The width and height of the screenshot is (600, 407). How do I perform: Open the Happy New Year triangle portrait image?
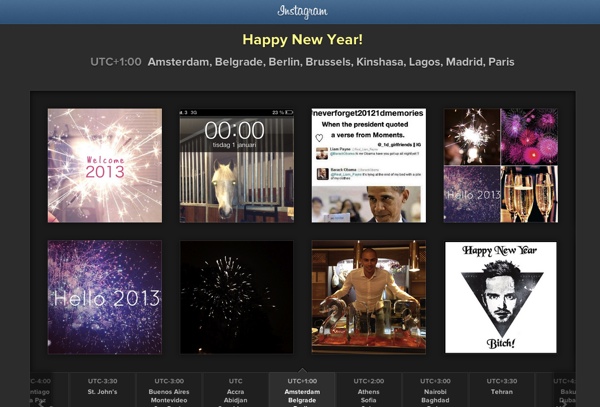(501, 297)
